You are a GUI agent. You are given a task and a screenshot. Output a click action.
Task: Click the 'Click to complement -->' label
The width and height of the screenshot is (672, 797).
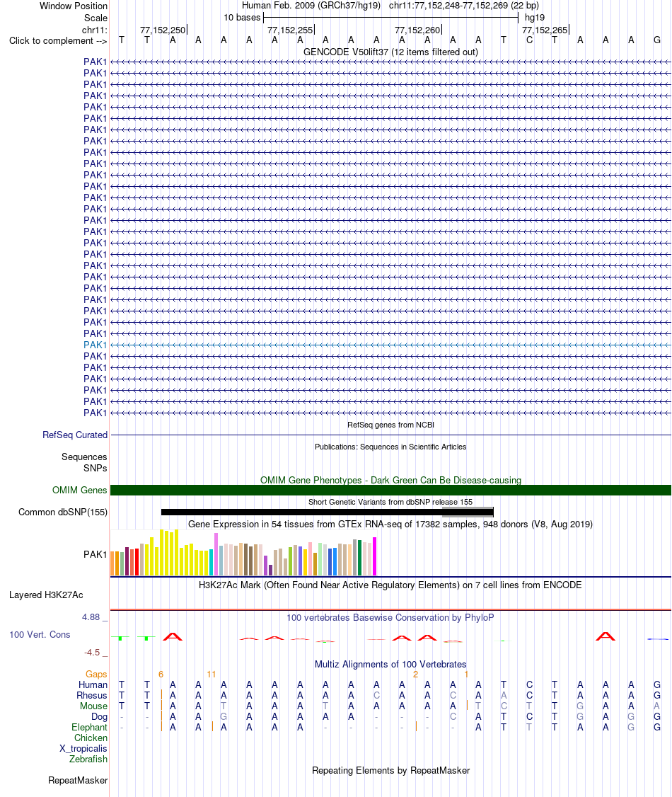tap(58, 40)
